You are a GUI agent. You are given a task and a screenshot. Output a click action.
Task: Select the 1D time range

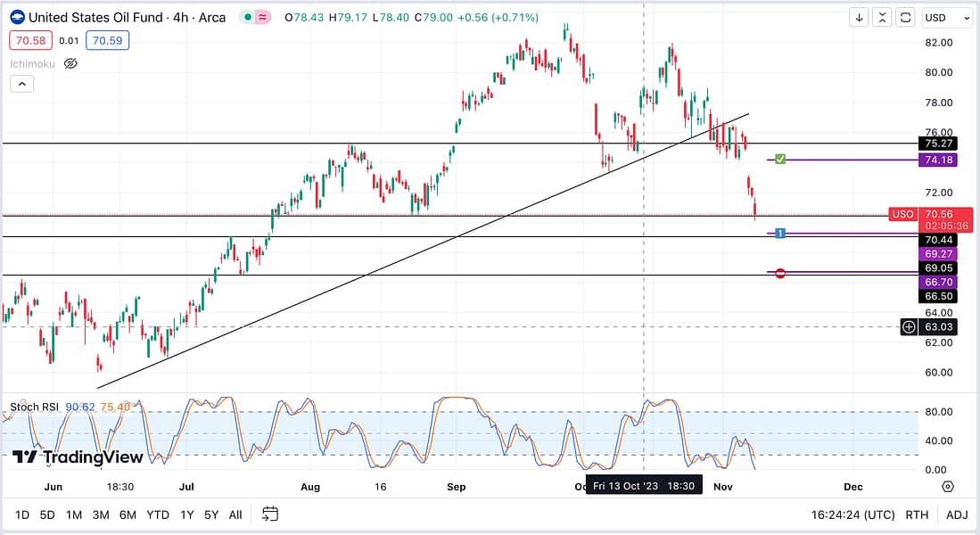[x=22, y=514]
